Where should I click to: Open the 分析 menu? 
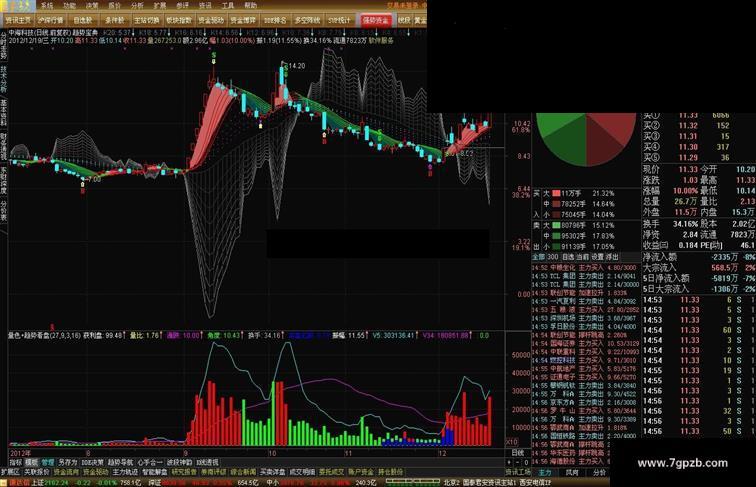tap(137, 6)
